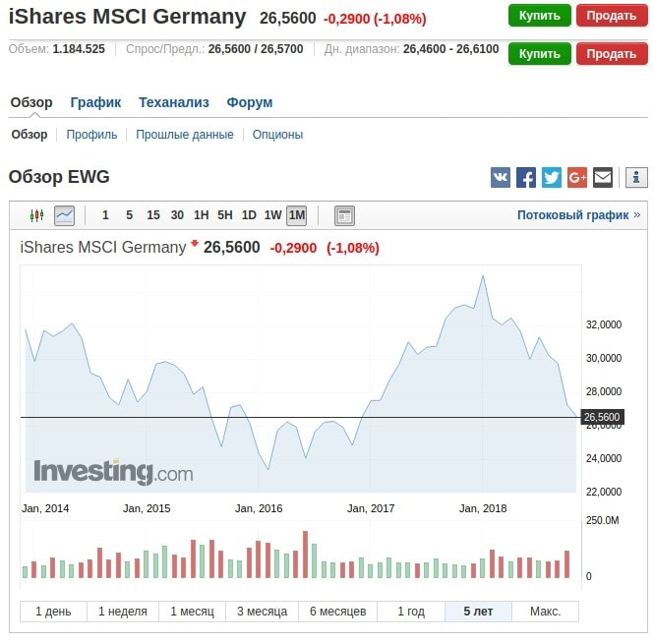The width and height of the screenshot is (654, 644).
Task: Select the area line chart icon
Action: pos(64,215)
